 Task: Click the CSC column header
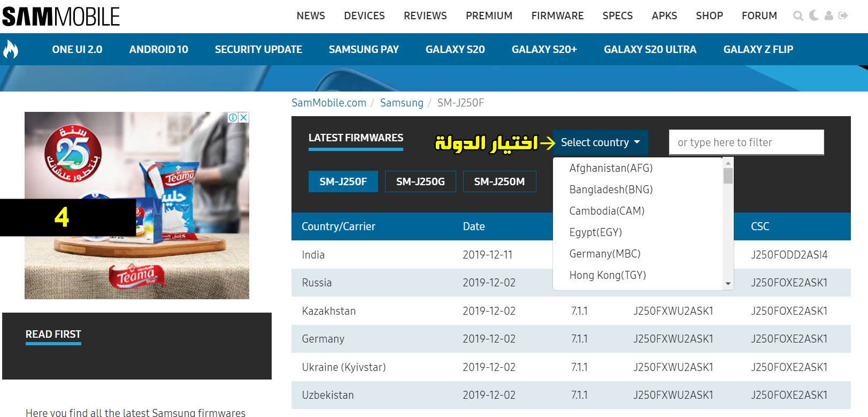[760, 226]
